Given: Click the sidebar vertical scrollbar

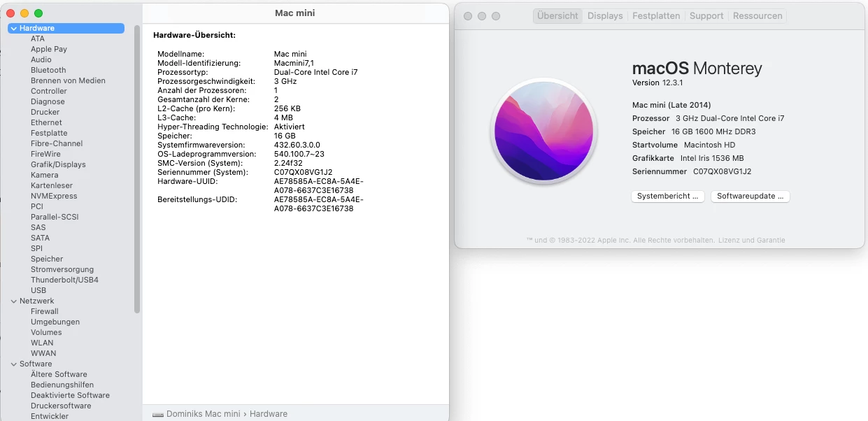Looking at the screenshot, I should [x=137, y=168].
